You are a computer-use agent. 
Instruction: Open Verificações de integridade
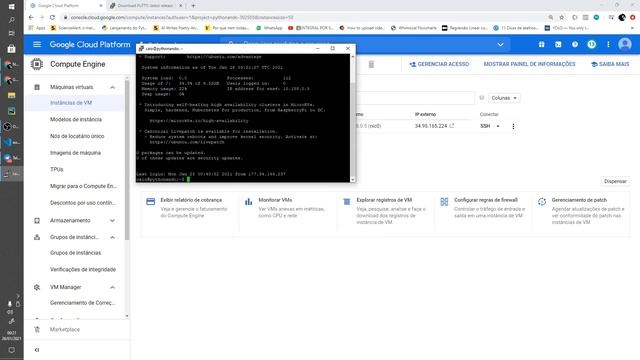pos(83,269)
